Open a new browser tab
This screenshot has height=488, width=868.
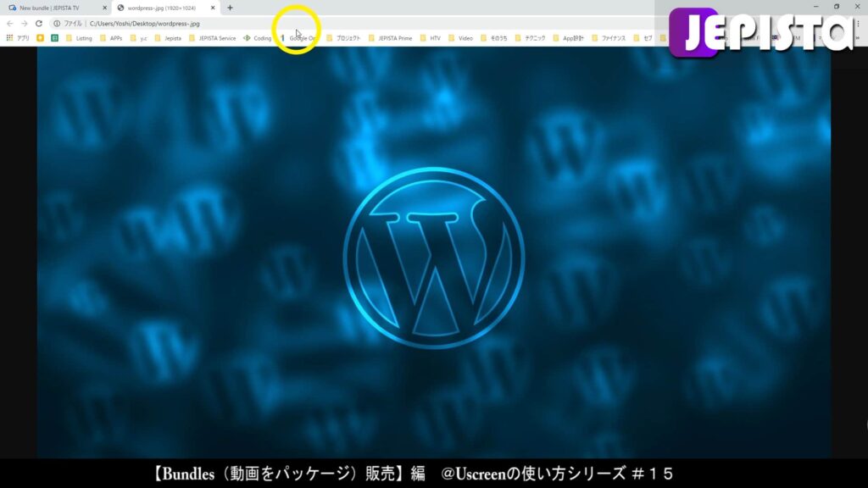pyautogui.click(x=230, y=8)
